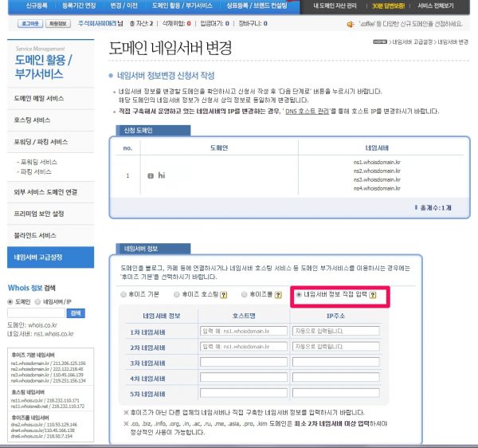Click the 신청 도메인 tab header

coord(153,131)
